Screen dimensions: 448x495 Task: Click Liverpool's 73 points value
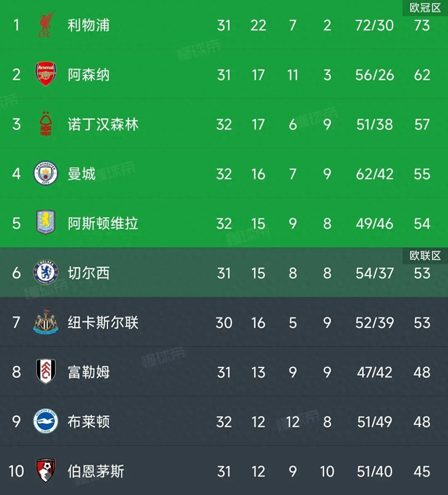click(x=422, y=25)
